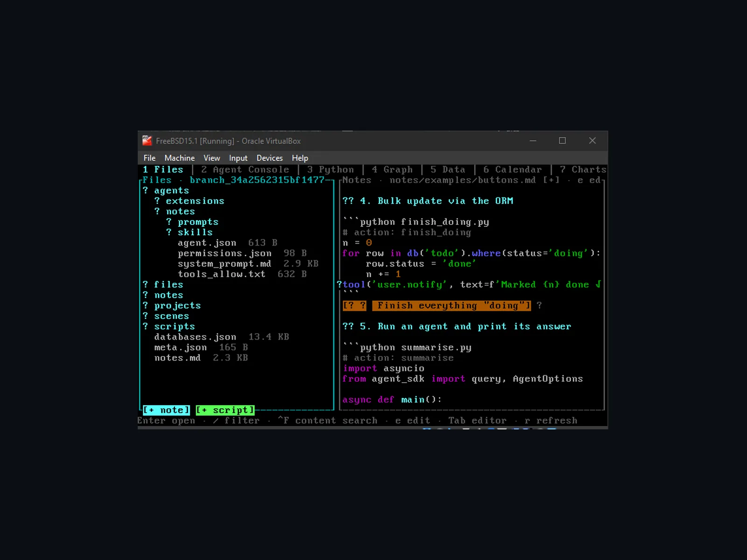Open the View menu
Viewport: 747px width, 560px height.
click(211, 158)
